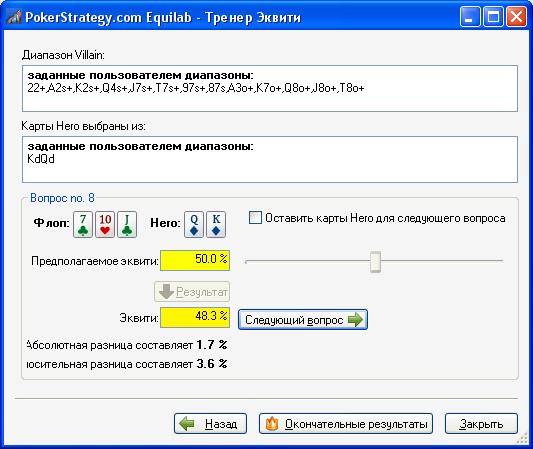Click the Villain range string 22+,A2s+...
The height and width of the screenshot is (449, 533).
(x=196, y=88)
